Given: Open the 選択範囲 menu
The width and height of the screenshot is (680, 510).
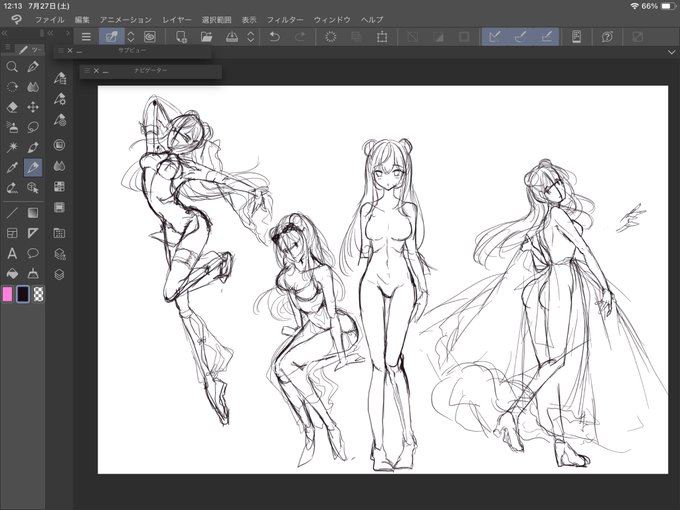Looking at the screenshot, I should point(216,20).
